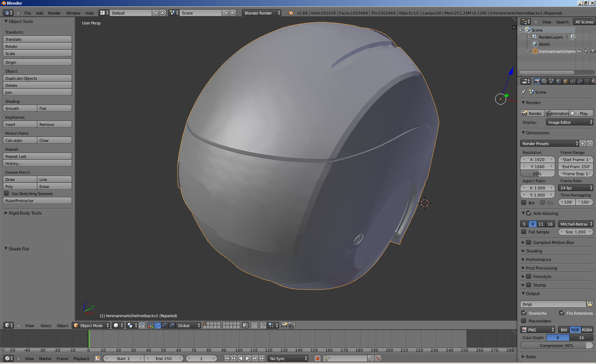
Task: Click the OpenGL render animation clapper icon
Action: (x=291, y=325)
